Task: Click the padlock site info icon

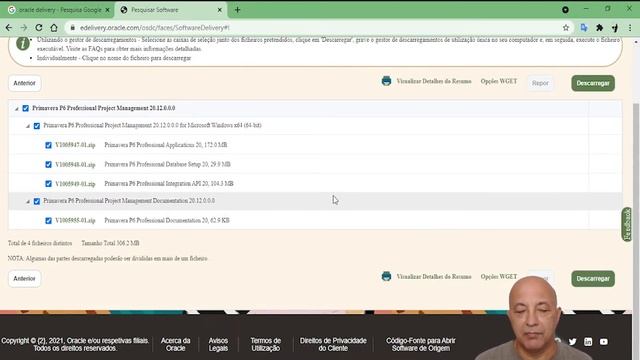Action: pos(73,28)
